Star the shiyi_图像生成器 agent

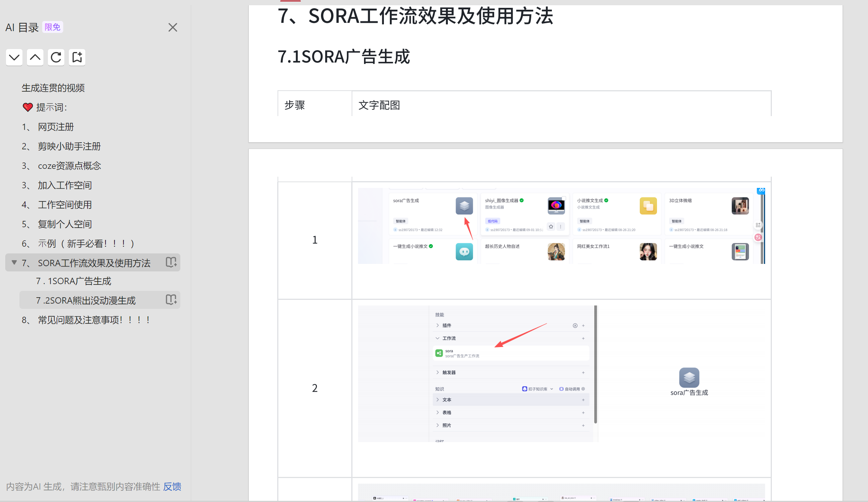550,226
